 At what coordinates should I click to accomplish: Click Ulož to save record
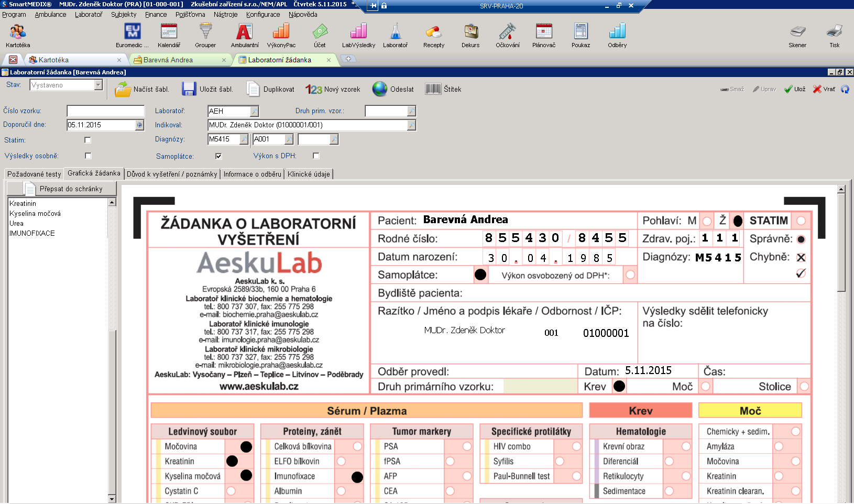coord(795,89)
